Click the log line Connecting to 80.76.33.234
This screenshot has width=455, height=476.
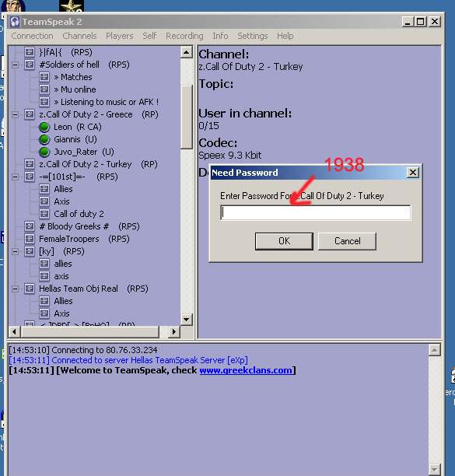pyautogui.click(x=83, y=350)
